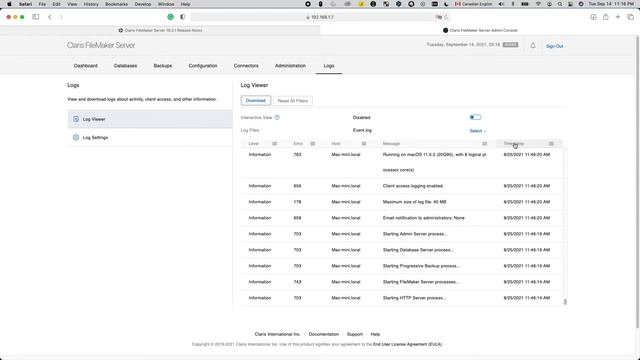640x360 pixels.
Task: Click the Log Viewer sidebar icon
Action: point(76,119)
